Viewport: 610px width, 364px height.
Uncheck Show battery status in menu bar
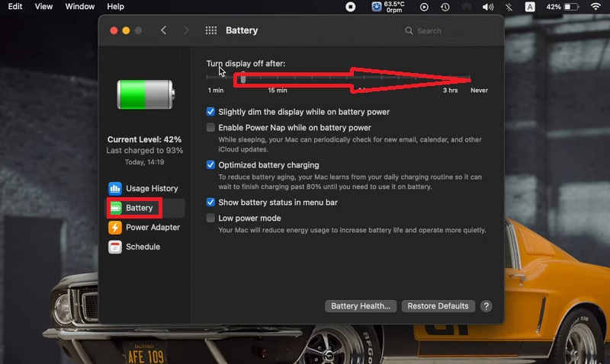click(x=211, y=203)
